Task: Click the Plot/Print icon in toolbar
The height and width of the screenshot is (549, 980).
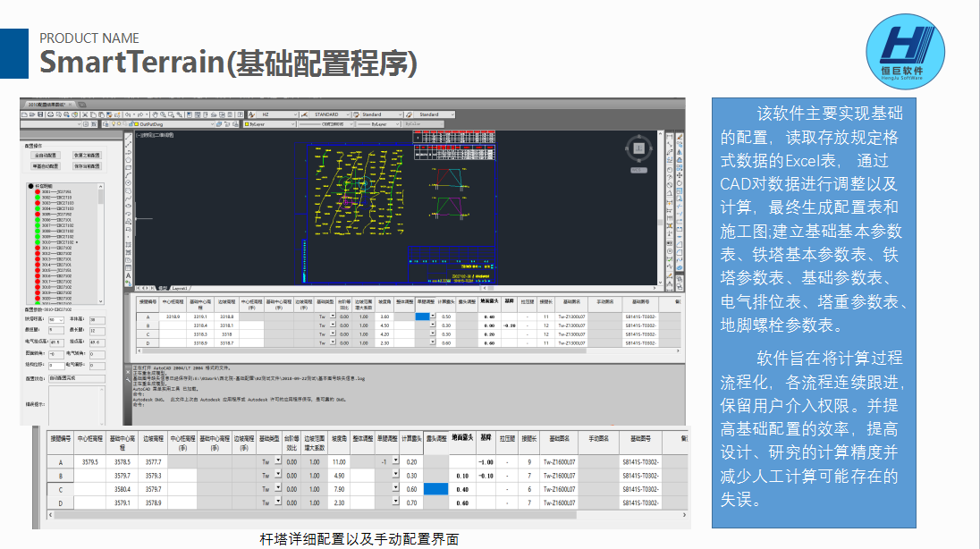Action: (51, 114)
